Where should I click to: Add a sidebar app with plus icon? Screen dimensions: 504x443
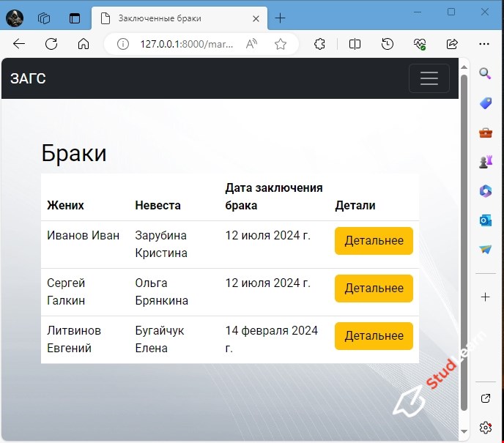click(x=486, y=297)
